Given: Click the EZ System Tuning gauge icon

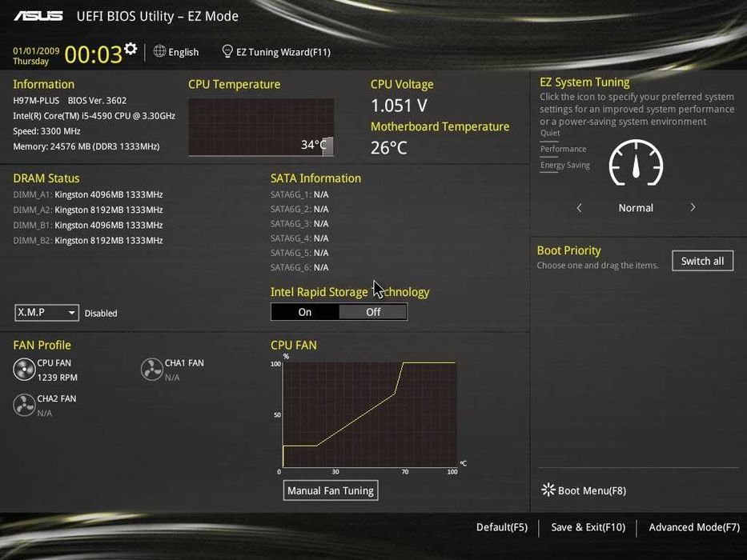Looking at the screenshot, I should 636,162.
